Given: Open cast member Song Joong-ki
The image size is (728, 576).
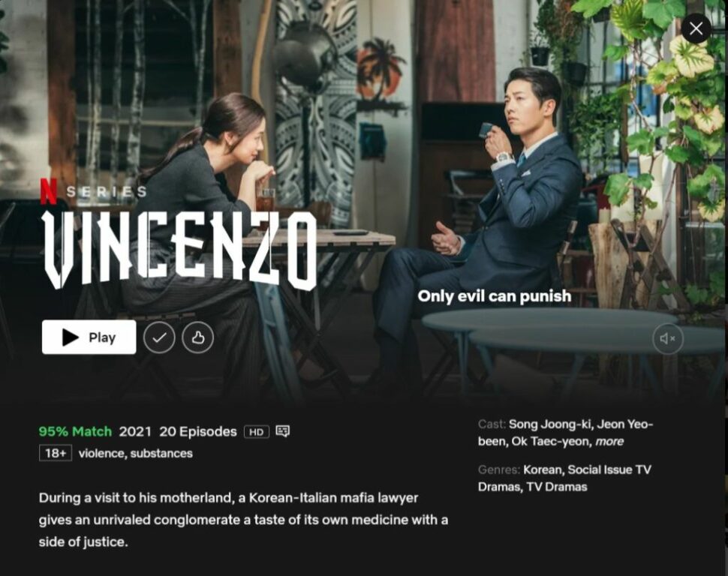Looking at the screenshot, I should (x=549, y=424).
